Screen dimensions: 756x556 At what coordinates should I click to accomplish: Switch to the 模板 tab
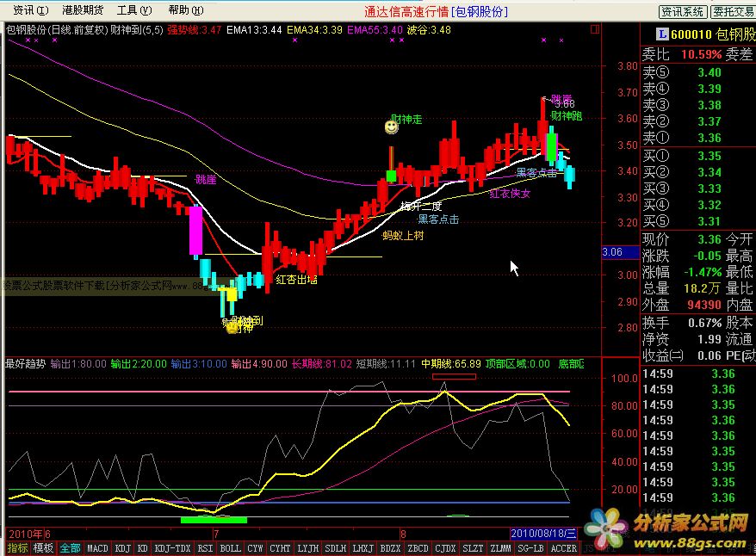point(43,548)
